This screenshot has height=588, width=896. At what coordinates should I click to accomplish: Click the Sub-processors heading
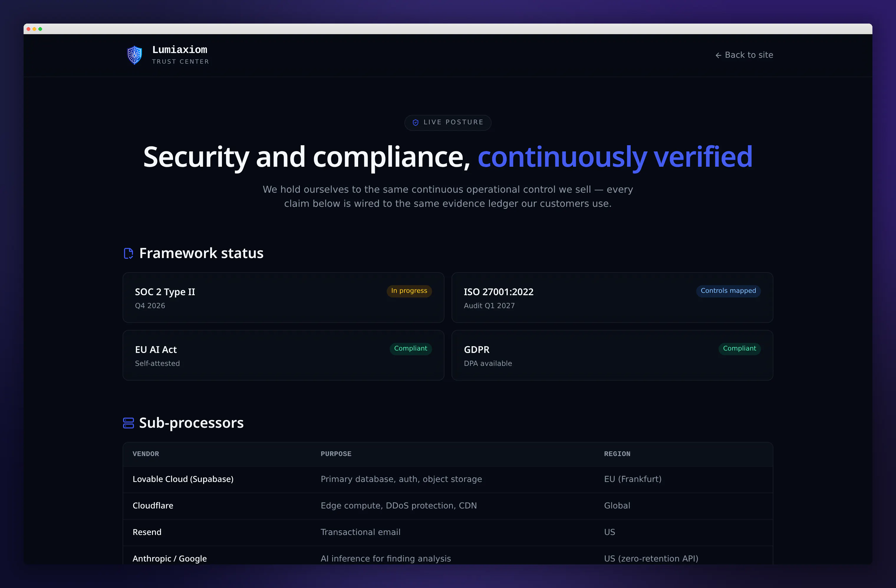click(x=191, y=423)
